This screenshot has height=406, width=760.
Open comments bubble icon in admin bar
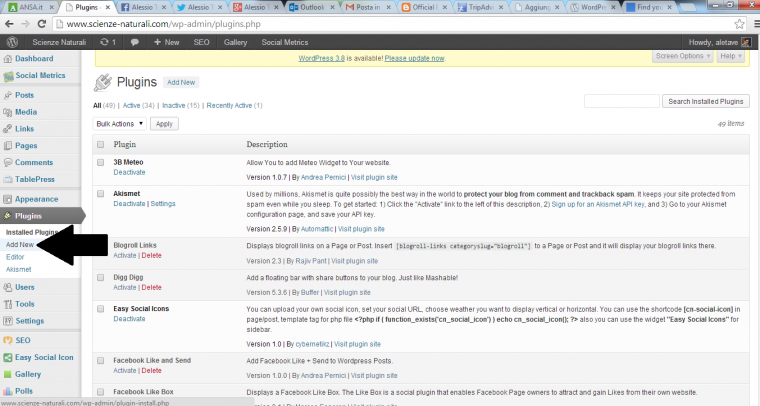coord(135,42)
